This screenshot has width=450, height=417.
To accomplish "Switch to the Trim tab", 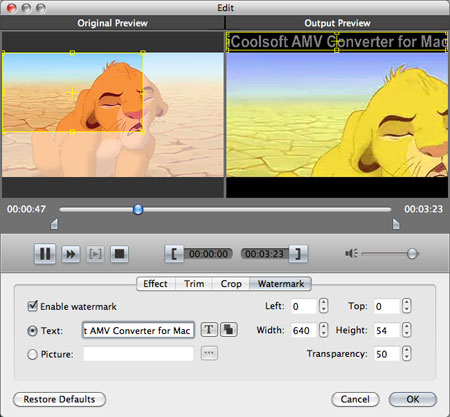I will point(194,284).
